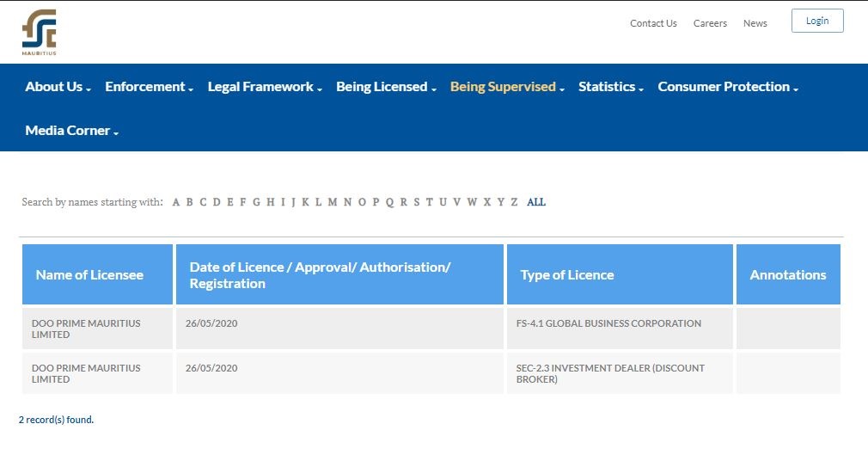Click the FSC Mauritius logo
The height and width of the screenshot is (467, 868).
pyautogui.click(x=40, y=32)
